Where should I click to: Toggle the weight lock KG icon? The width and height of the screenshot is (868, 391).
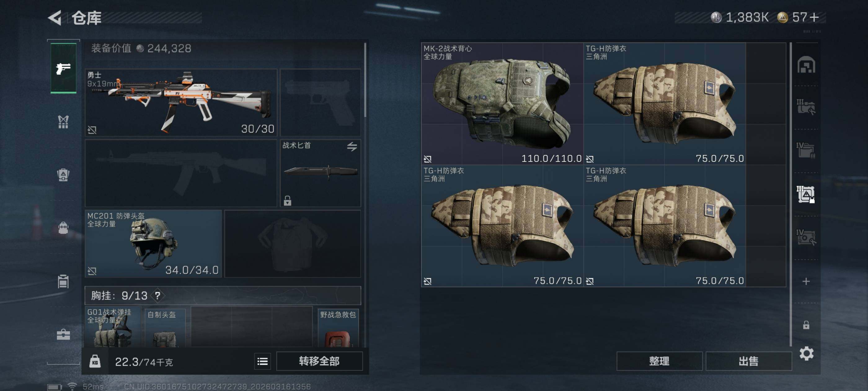point(95,361)
